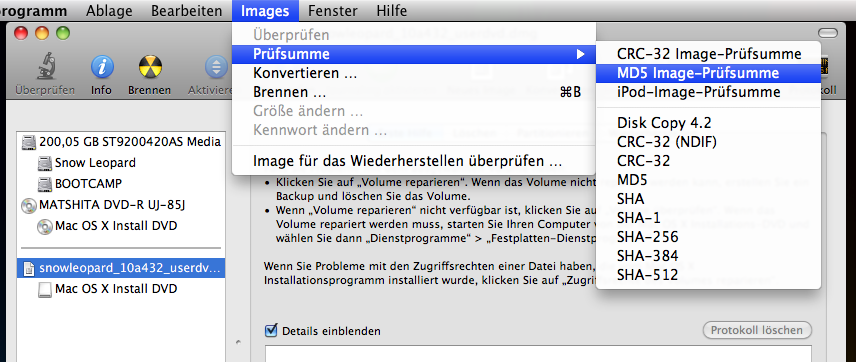Open the Info toolbar icon
856x362 pixels.
(102, 67)
